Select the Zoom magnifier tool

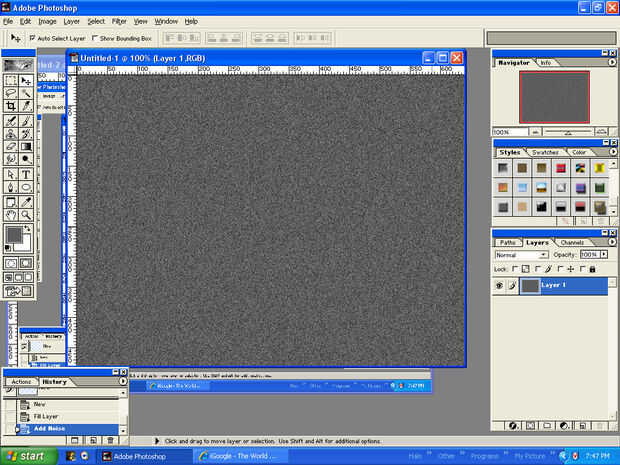(26, 213)
